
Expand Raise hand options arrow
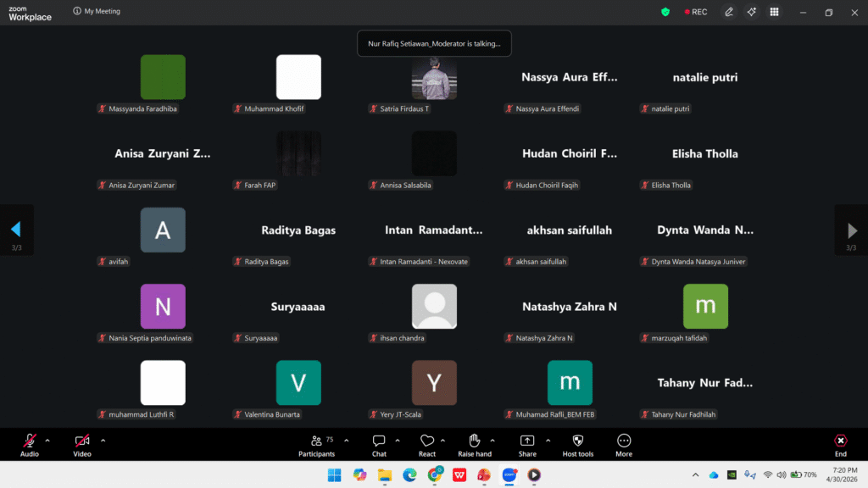pyautogui.click(x=492, y=441)
